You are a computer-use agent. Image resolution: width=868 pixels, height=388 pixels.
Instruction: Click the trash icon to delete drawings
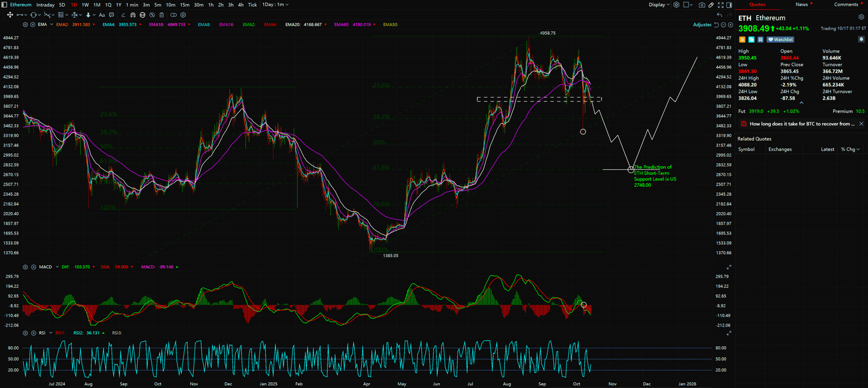(x=161, y=15)
